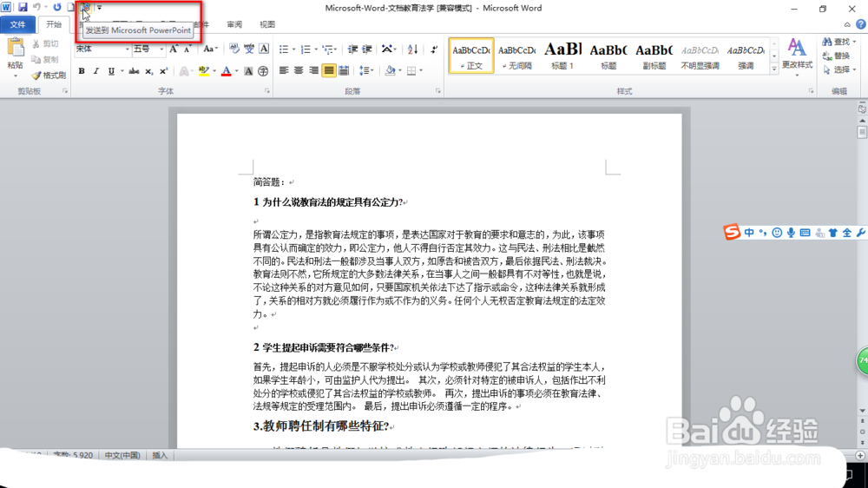
Task: Toggle Strikethrough (abc) formatting
Action: coord(134,71)
